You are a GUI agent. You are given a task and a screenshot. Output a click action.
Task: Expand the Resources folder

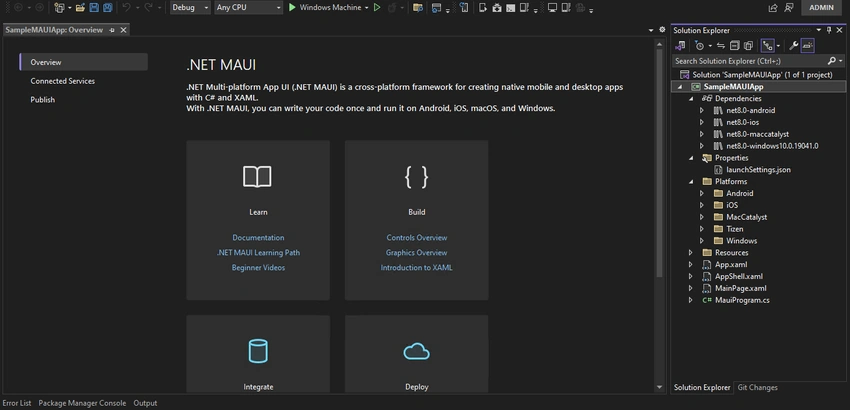pyautogui.click(x=691, y=253)
